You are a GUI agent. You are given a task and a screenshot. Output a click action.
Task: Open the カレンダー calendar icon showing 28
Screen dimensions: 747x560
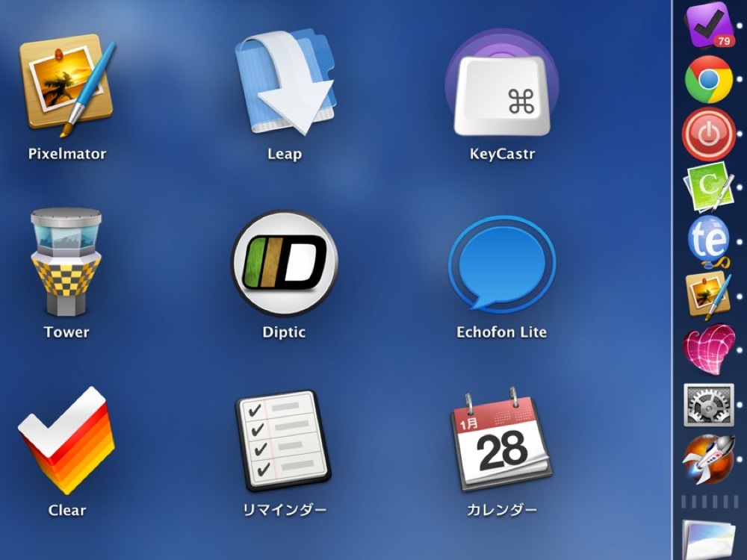click(x=502, y=440)
